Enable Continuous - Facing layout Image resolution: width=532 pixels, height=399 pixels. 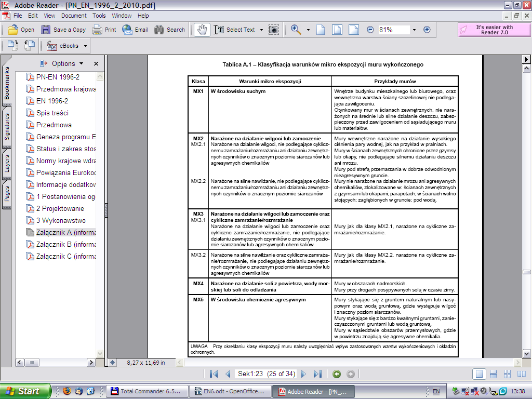tap(507, 374)
